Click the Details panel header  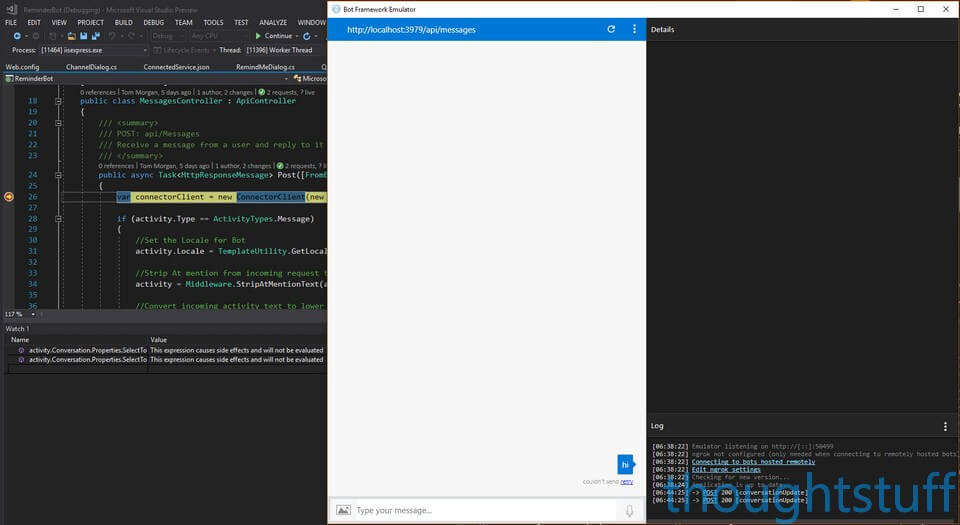[x=662, y=29]
